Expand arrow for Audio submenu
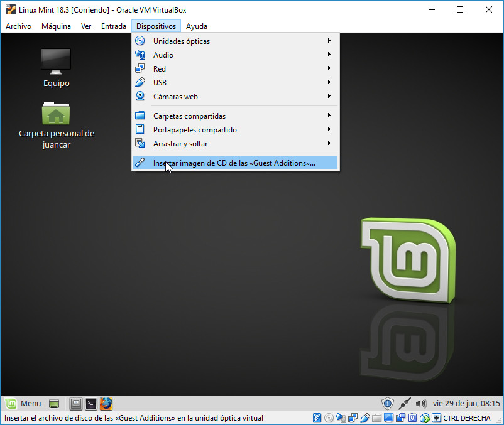 point(329,54)
